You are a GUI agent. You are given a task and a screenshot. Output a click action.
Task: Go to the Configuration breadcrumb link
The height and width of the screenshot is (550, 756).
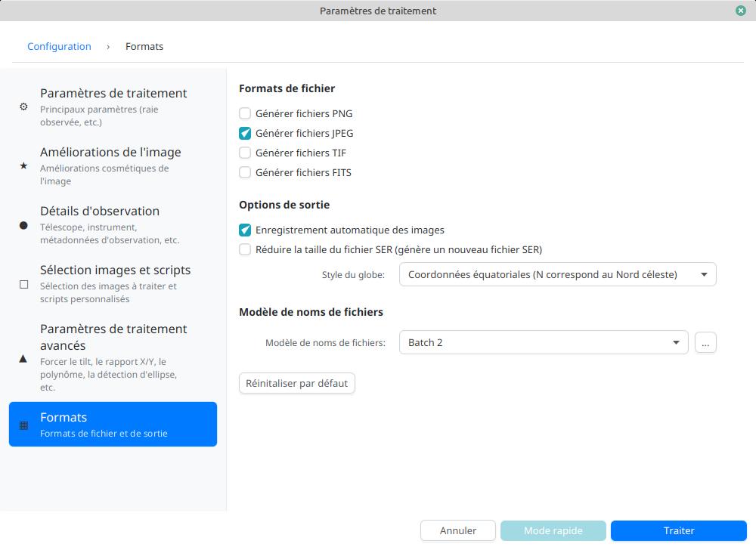(59, 46)
